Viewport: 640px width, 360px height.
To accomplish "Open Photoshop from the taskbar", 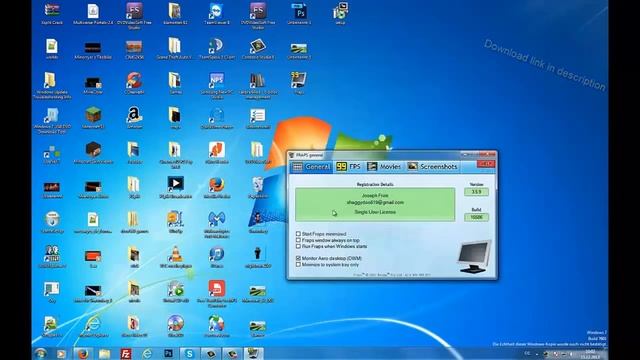I will [x=168, y=353].
